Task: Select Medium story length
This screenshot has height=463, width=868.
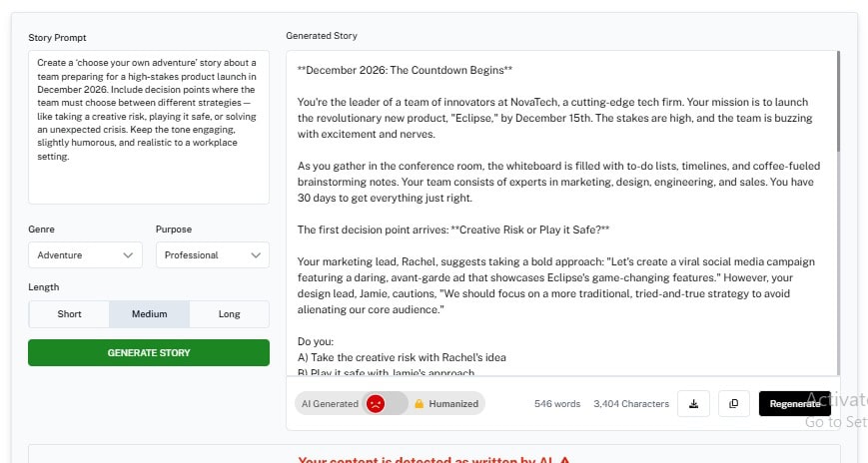Action: [149, 314]
